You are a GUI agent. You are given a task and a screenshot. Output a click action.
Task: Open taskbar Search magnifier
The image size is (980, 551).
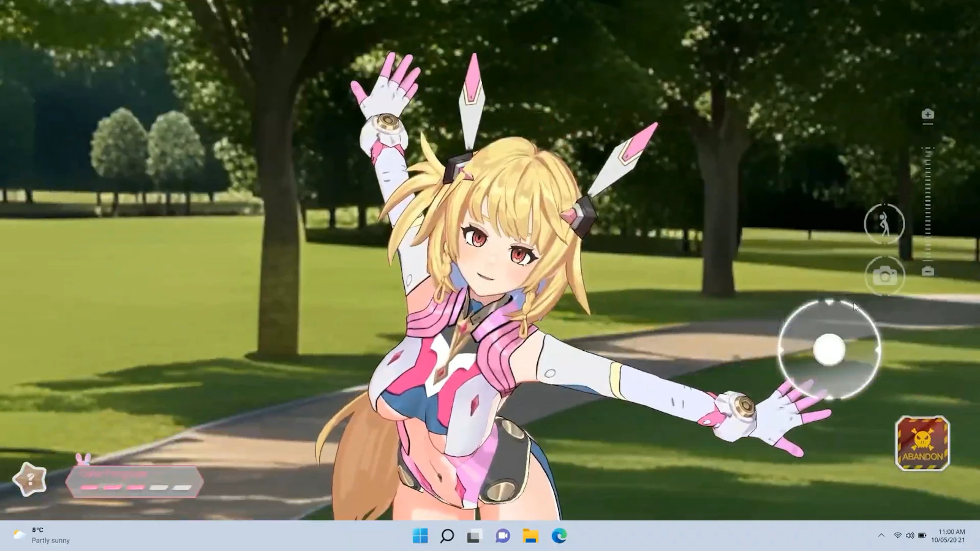pos(447,536)
